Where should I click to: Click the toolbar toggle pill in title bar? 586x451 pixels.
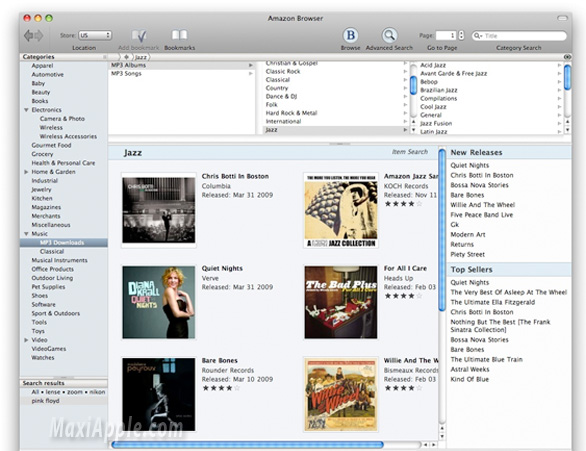click(562, 18)
